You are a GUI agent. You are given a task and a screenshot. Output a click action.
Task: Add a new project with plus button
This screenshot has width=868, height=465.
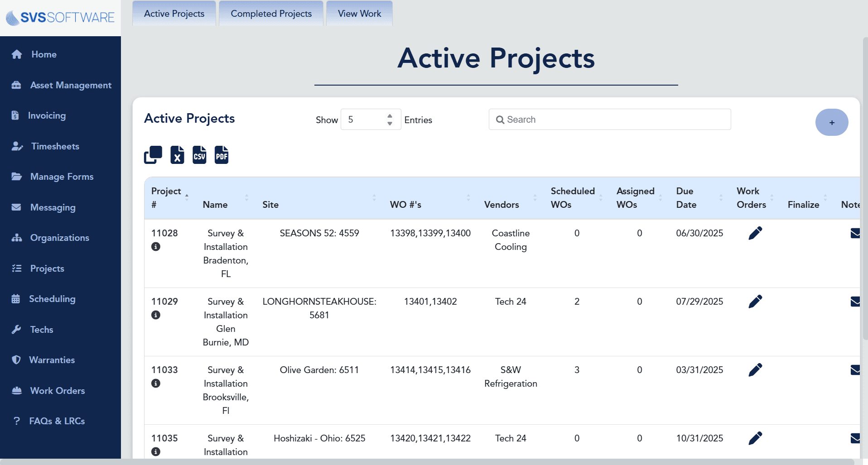point(832,122)
